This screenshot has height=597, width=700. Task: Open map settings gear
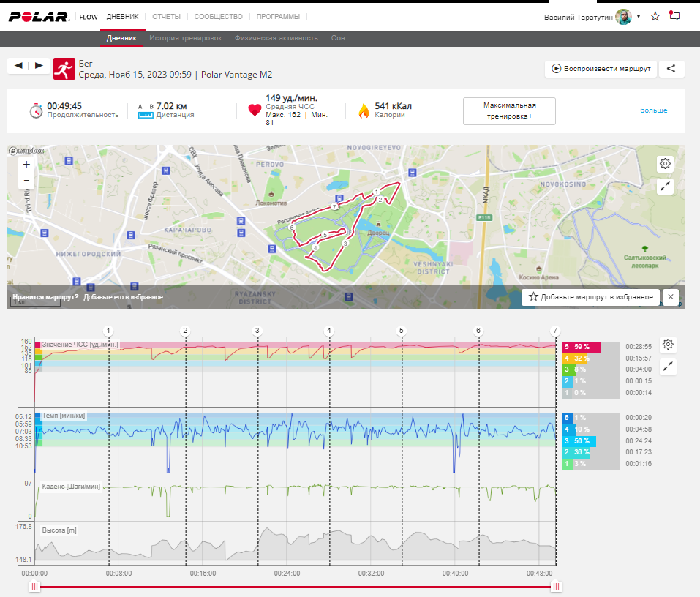[665, 164]
